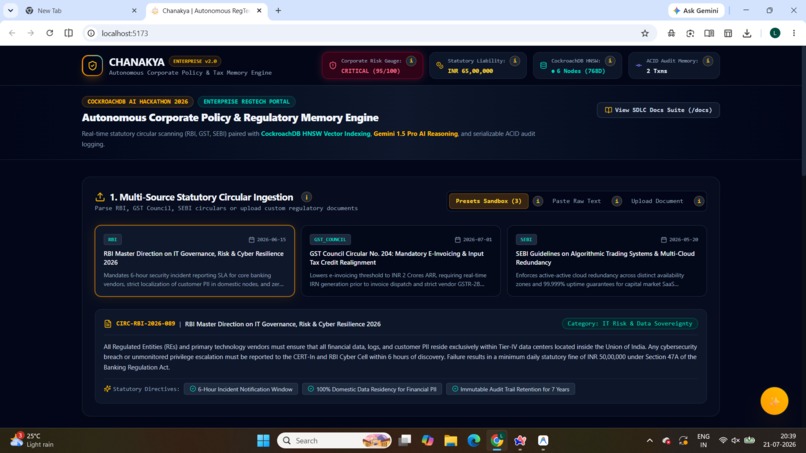Open the clock showing 20:39
Viewport: 806px width, 453px height.
[779, 440]
